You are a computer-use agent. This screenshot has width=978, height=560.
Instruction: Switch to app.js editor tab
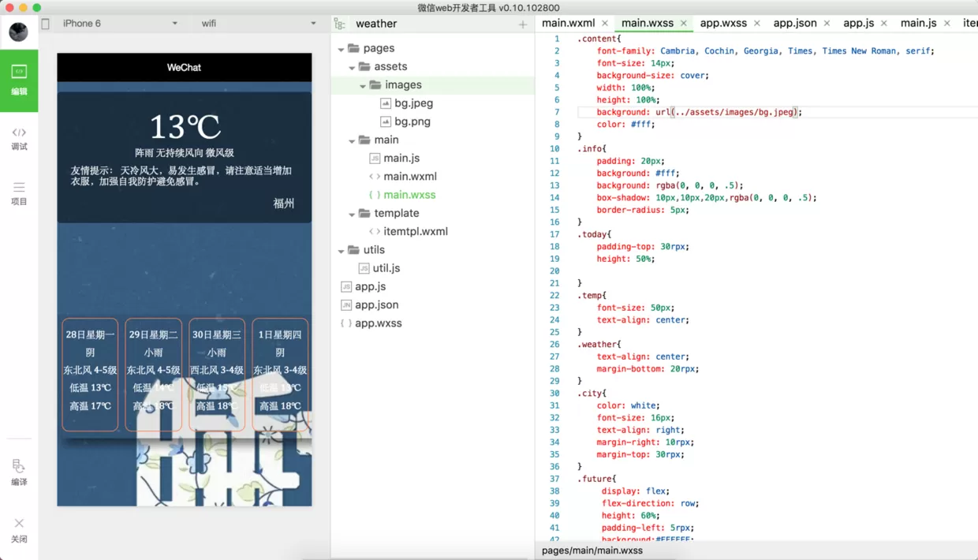tap(859, 24)
